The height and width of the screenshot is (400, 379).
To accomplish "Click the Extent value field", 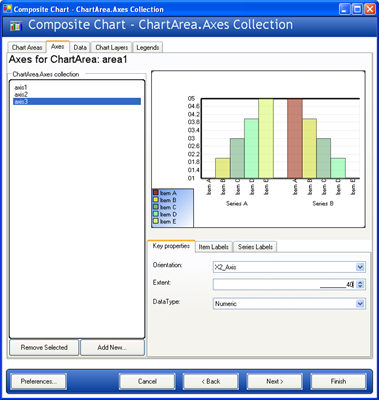I will coord(284,285).
